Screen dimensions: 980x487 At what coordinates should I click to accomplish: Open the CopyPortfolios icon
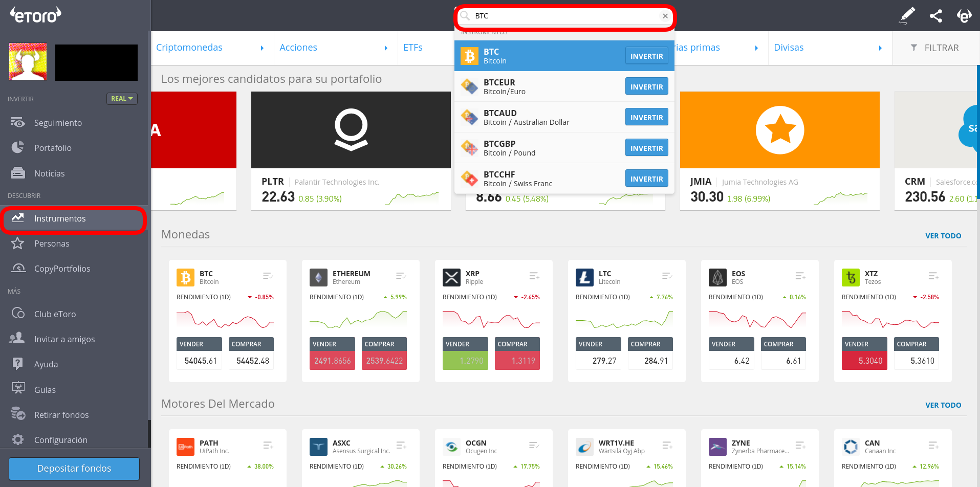[18, 269]
